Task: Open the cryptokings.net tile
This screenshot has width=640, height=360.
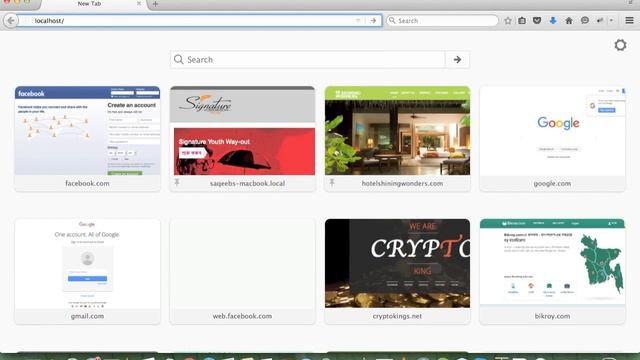Action: pos(398,271)
